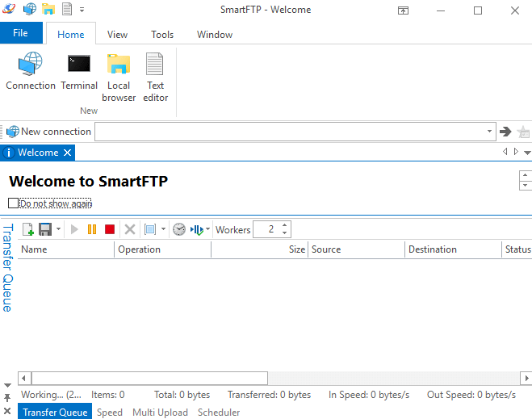The image size is (532, 419).
Task: Show previous tab with left arrow
Action: tap(505, 152)
